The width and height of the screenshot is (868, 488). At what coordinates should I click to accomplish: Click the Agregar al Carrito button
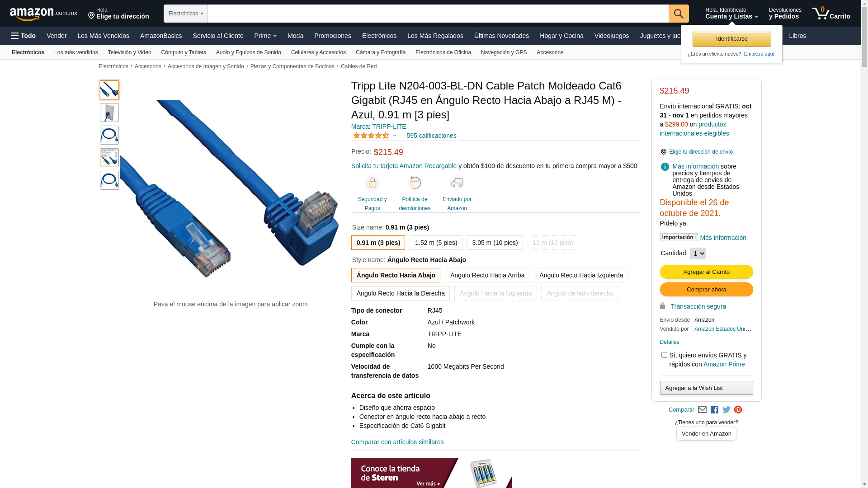tap(706, 272)
